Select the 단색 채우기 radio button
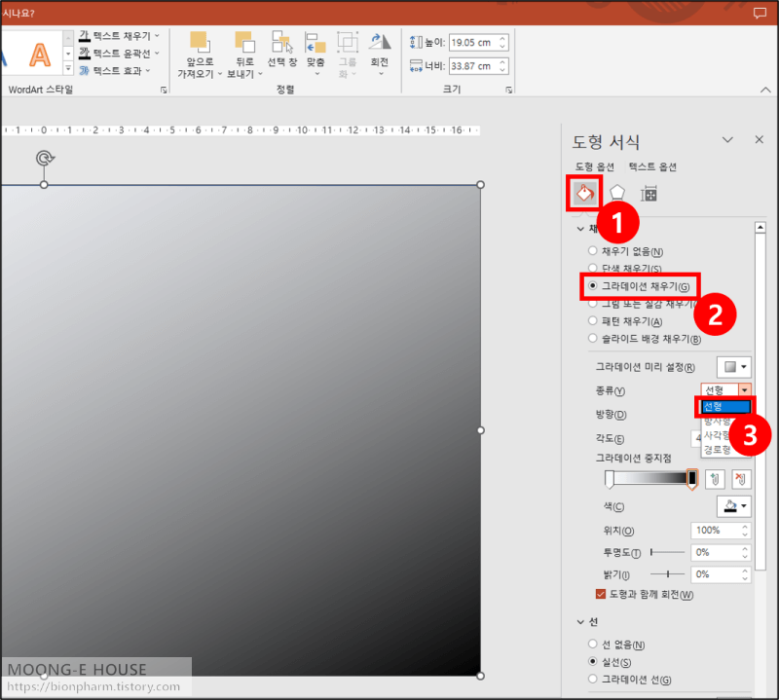779x700 pixels. click(x=595, y=268)
